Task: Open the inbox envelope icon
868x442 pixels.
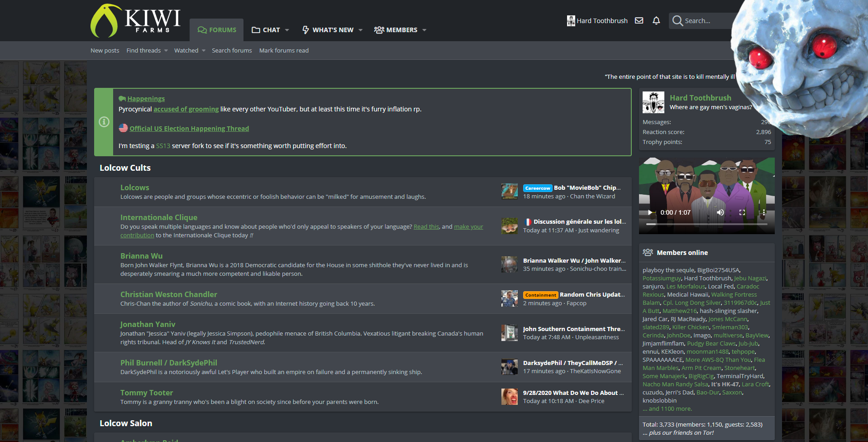Action: click(639, 20)
